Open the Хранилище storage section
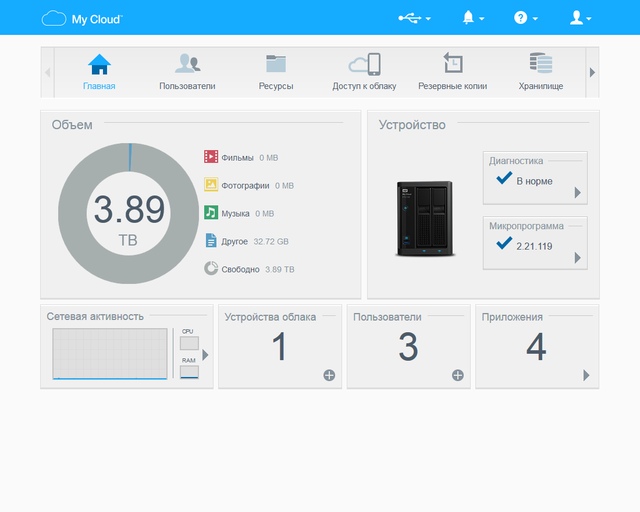Viewport: 640px width, 512px height. coord(541,72)
